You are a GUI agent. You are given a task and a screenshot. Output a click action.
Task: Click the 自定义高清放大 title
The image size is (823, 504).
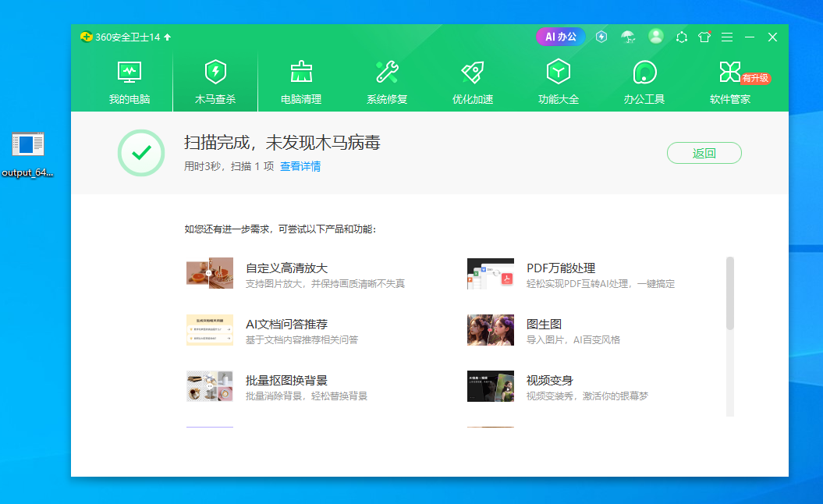[286, 268]
